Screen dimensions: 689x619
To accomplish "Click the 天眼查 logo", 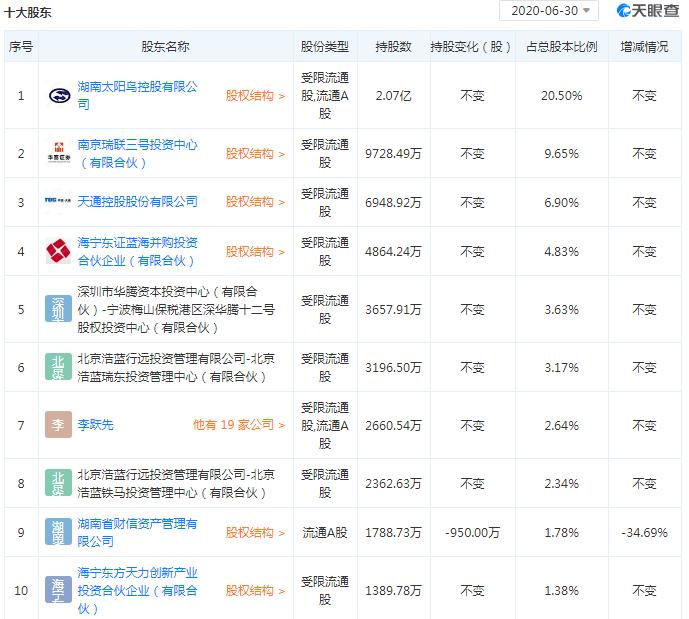I will coord(648,11).
